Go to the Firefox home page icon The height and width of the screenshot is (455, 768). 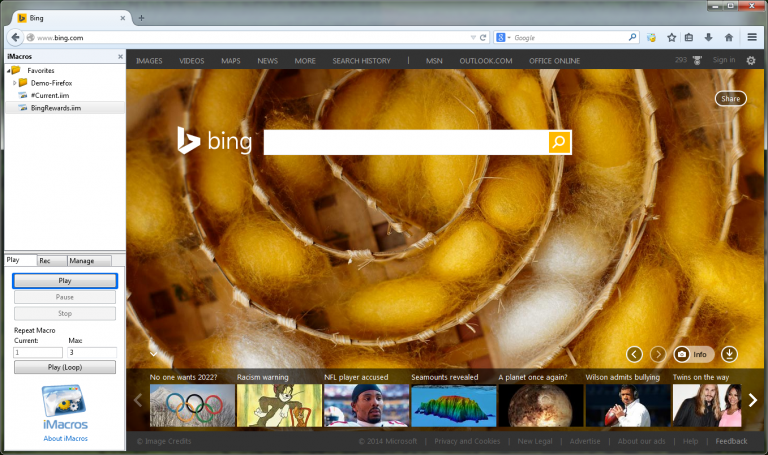(x=729, y=37)
